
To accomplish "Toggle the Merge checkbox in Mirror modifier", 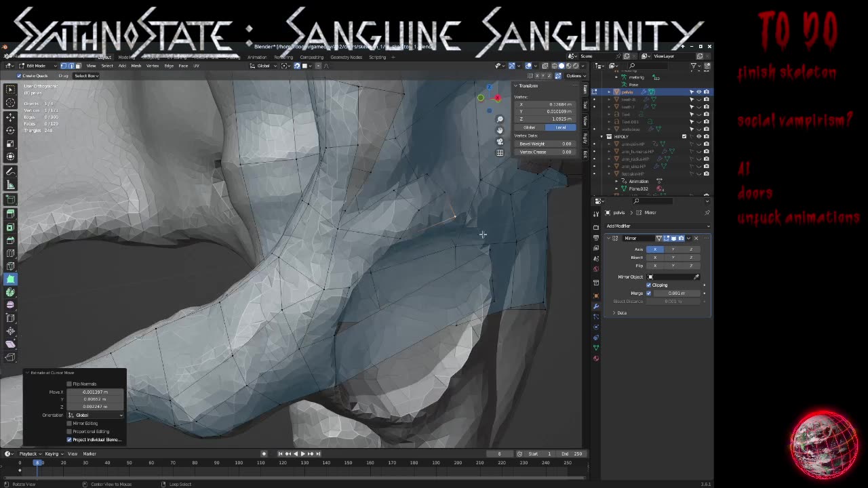I will 648,293.
